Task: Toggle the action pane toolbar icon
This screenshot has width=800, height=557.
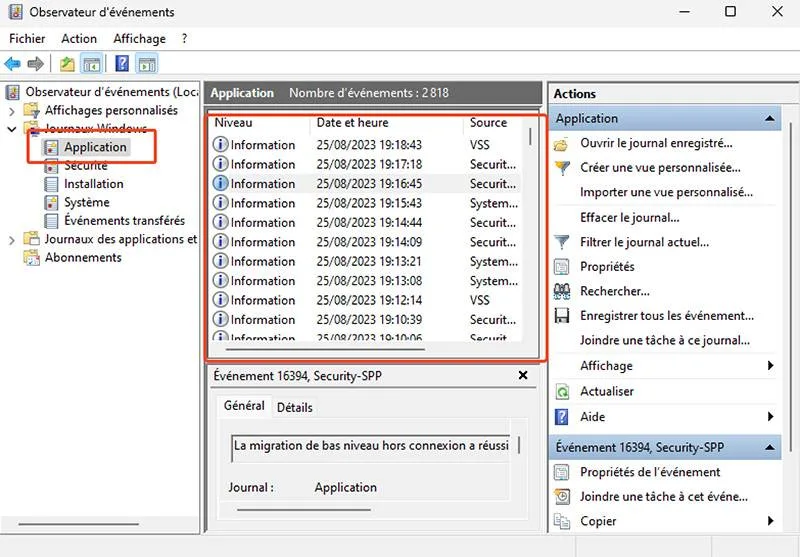Action: tap(147, 64)
